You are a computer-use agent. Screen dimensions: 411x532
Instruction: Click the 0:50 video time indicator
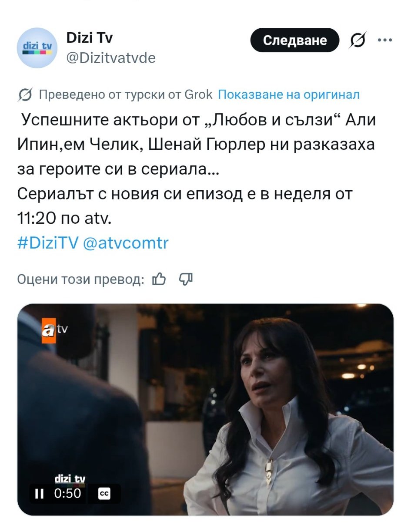coord(68,493)
